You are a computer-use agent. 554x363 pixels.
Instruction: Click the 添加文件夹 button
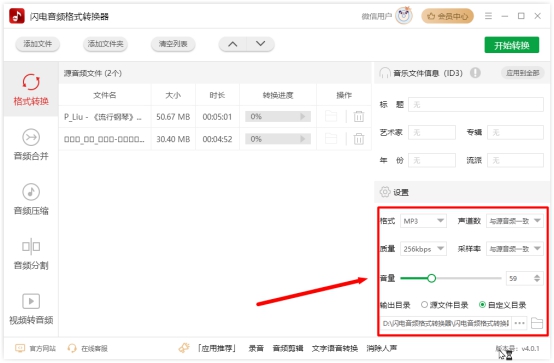click(105, 44)
